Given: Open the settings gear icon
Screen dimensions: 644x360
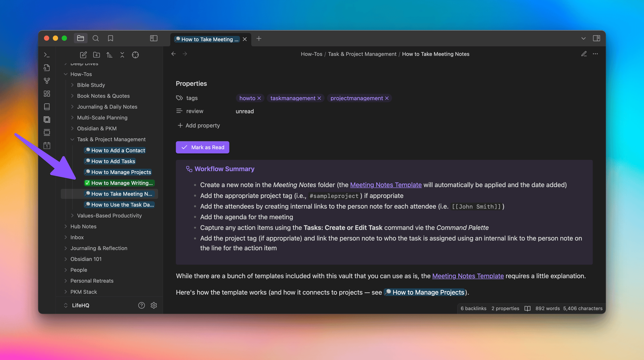Looking at the screenshot, I should click(x=154, y=306).
